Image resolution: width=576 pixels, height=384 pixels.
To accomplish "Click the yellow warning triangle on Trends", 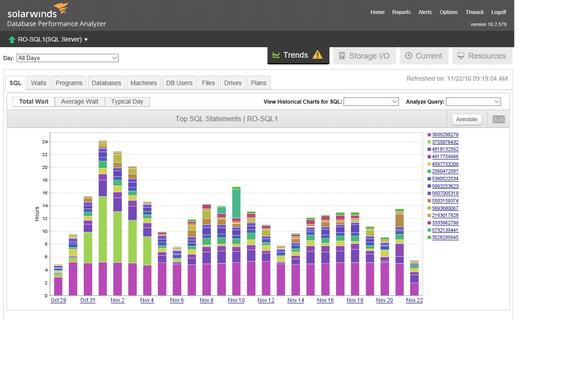I will tap(317, 55).
